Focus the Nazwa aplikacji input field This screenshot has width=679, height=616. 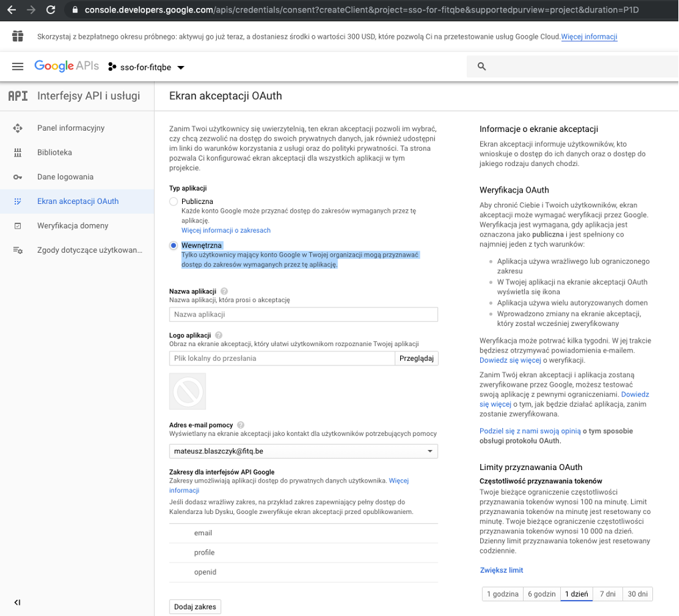click(x=303, y=314)
